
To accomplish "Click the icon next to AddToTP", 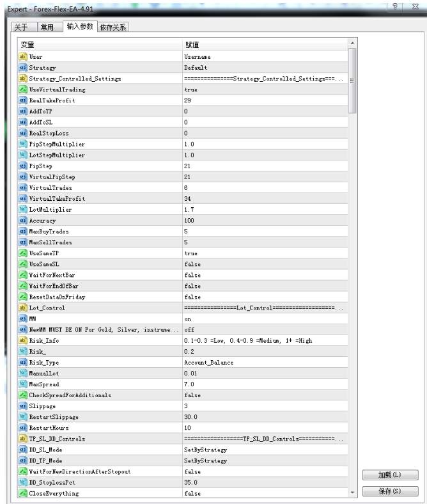I will coord(22,111).
